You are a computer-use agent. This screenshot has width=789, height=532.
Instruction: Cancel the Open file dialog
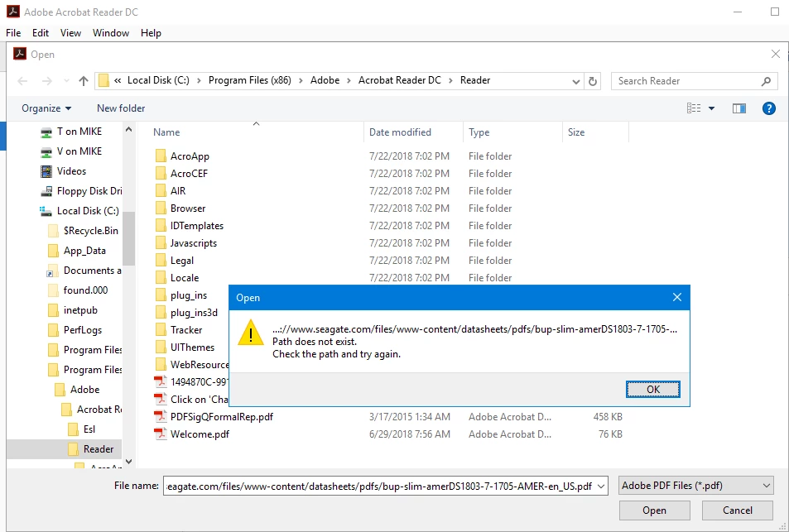point(737,510)
